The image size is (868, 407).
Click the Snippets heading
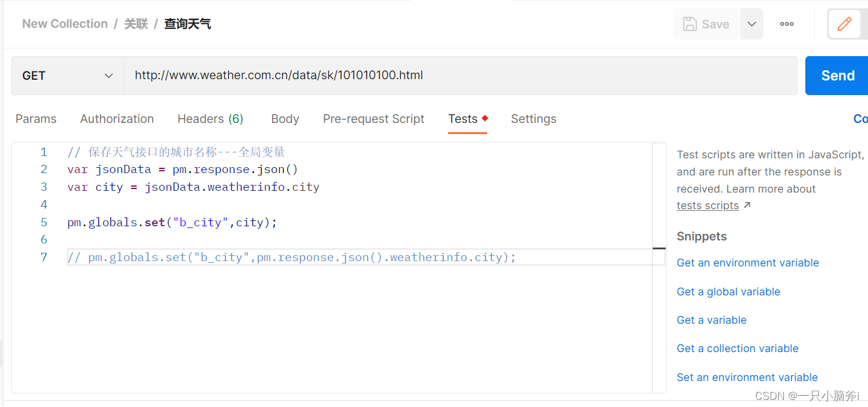pyautogui.click(x=702, y=236)
